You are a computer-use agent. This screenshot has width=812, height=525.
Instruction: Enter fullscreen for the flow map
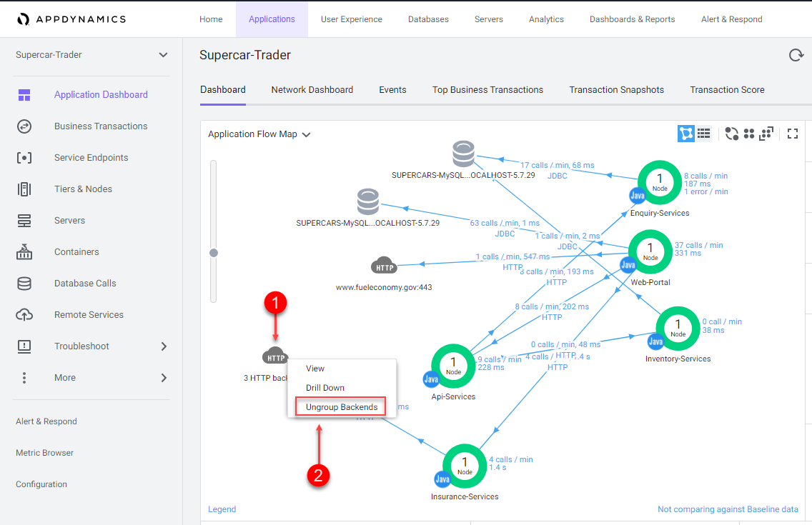tap(792, 134)
